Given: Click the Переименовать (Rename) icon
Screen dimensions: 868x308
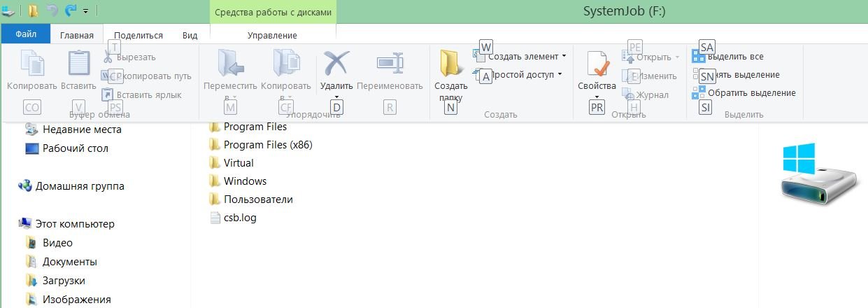Looking at the screenshot, I should tap(390, 64).
